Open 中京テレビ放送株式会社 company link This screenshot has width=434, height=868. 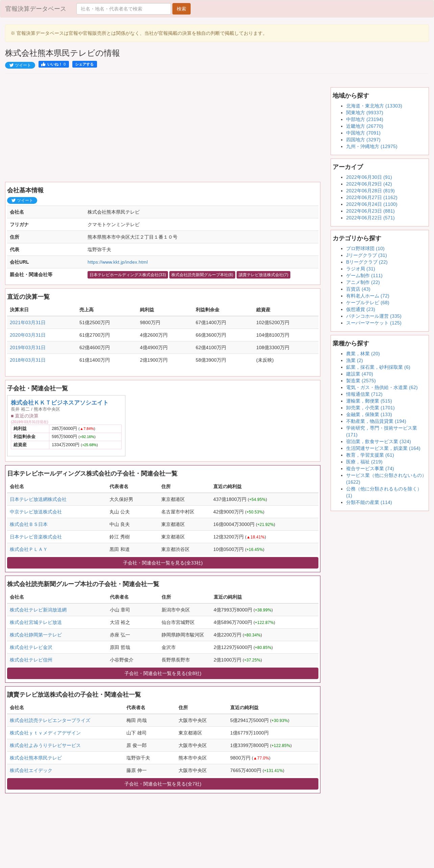click(x=36, y=512)
